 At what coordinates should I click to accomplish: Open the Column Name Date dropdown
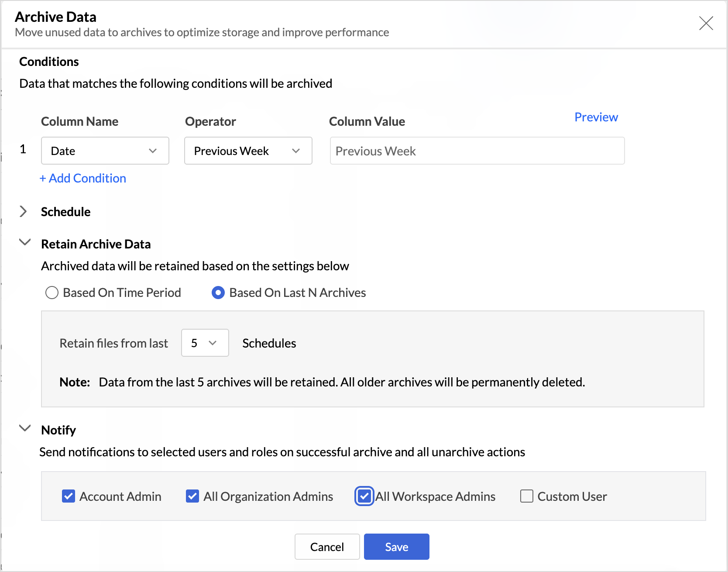point(105,151)
